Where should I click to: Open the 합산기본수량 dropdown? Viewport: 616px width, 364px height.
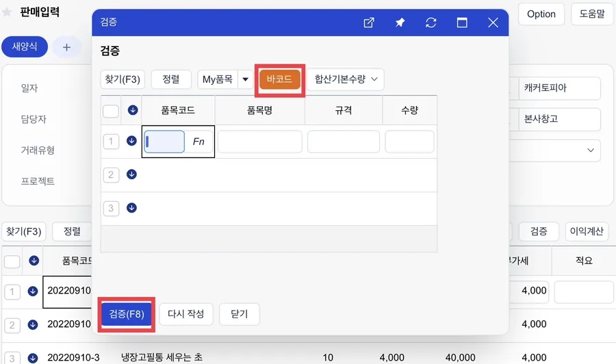(345, 79)
